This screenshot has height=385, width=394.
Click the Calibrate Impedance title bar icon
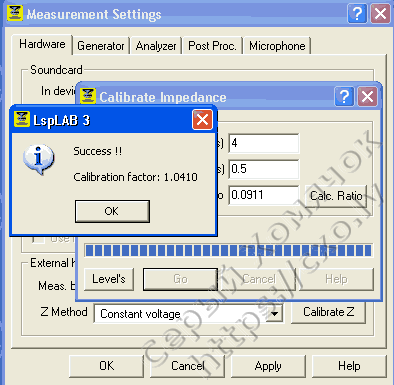(x=88, y=96)
